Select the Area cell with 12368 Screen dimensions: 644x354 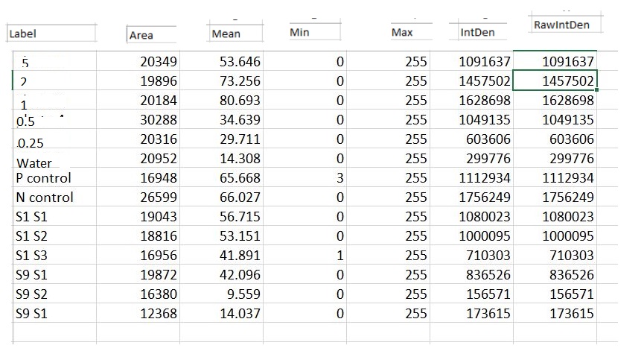[x=159, y=314]
